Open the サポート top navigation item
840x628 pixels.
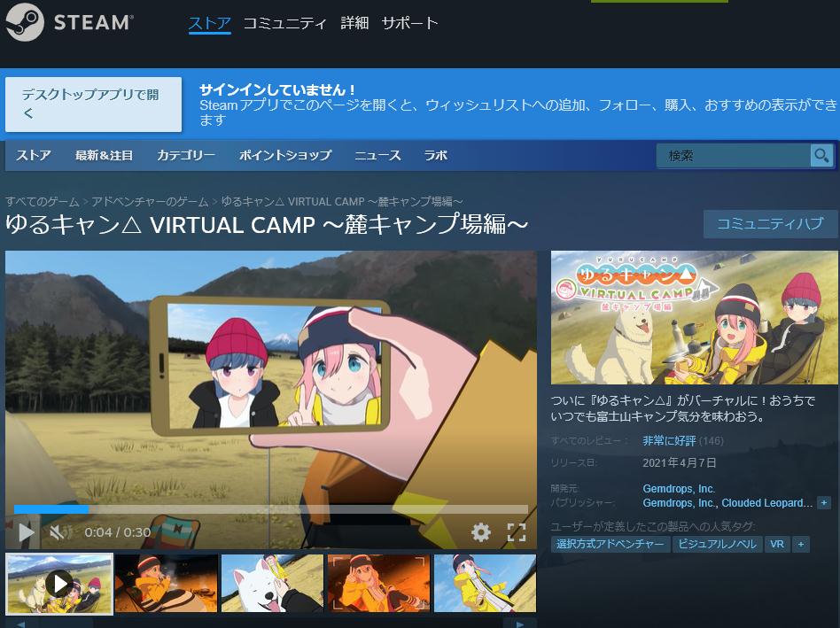click(409, 23)
